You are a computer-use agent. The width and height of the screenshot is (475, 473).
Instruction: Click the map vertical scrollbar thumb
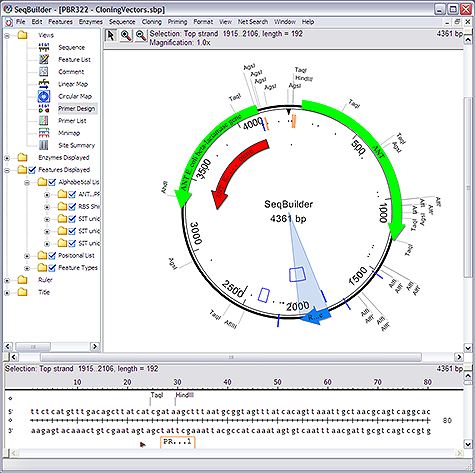point(468,187)
